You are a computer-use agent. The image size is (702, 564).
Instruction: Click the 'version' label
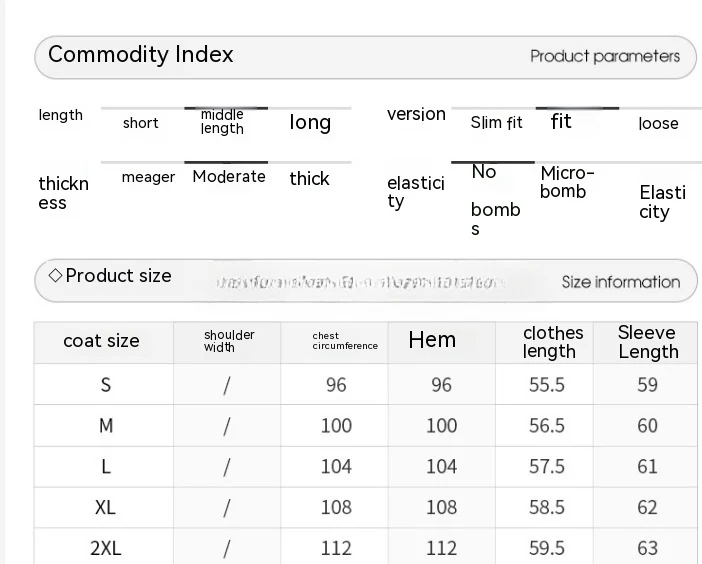coord(416,114)
